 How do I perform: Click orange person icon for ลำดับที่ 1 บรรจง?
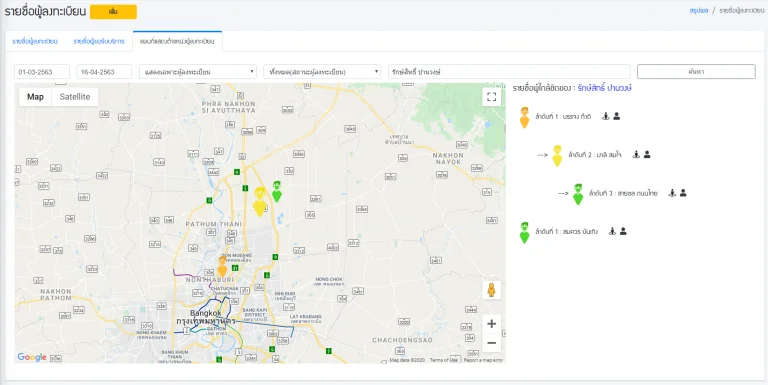[525, 118]
